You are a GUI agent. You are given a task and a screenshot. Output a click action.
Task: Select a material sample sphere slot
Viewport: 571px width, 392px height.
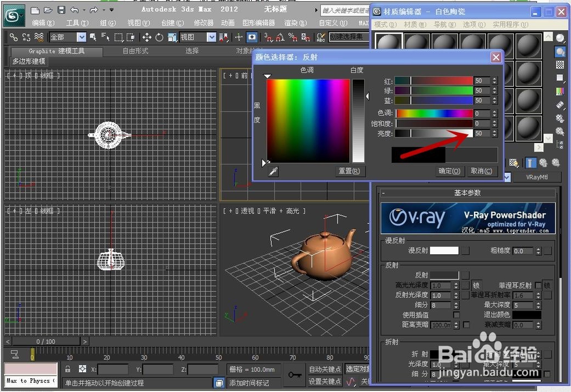pyautogui.click(x=388, y=41)
